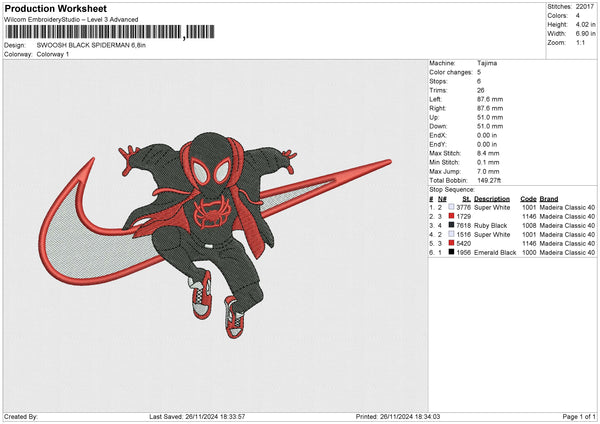Select the black swatch beside Ruby Black
Screen dimensions: 600x424
click(x=452, y=225)
